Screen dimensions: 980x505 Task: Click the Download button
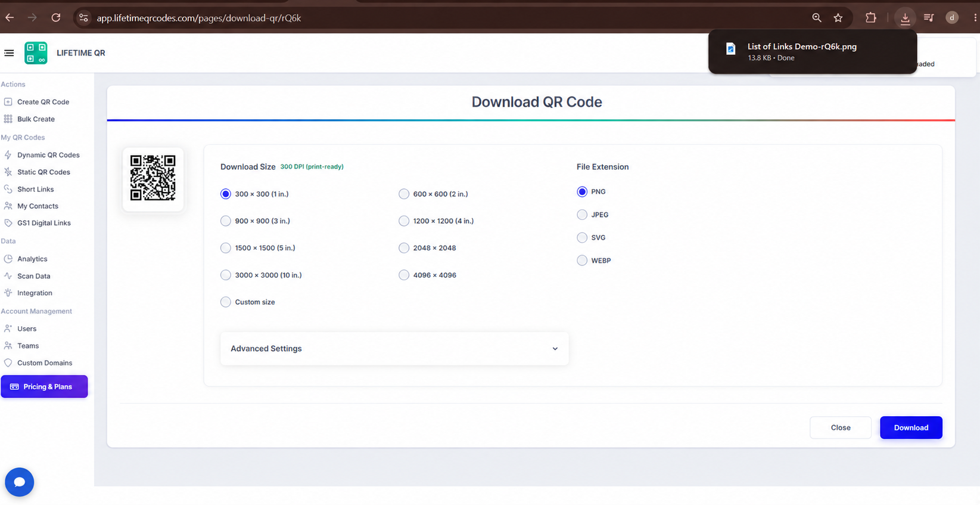[x=911, y=427]
